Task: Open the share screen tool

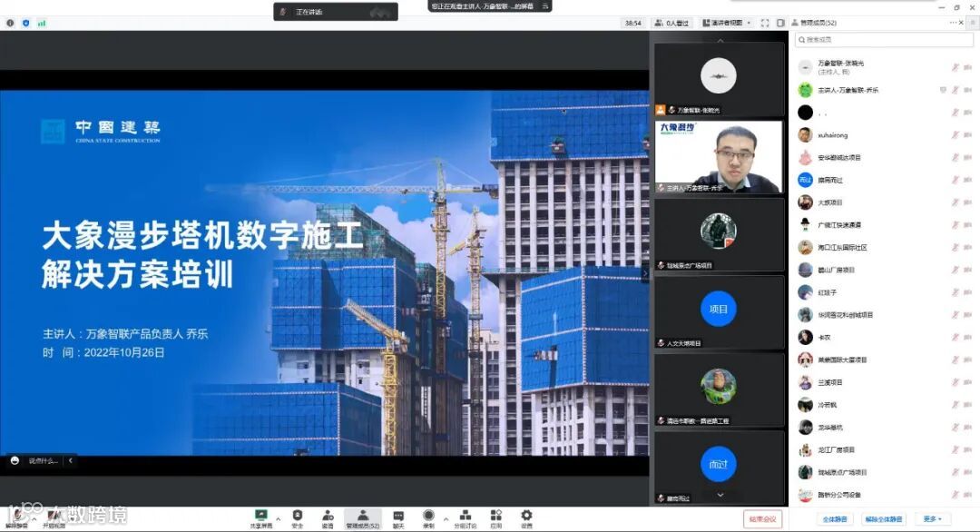Action: click(261, 518)
